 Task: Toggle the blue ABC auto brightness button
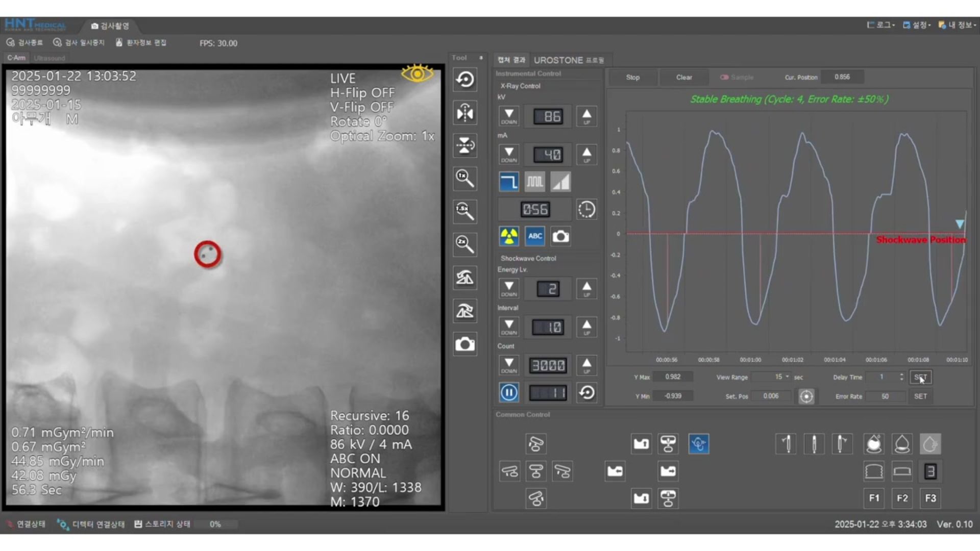tap(534, 236)
